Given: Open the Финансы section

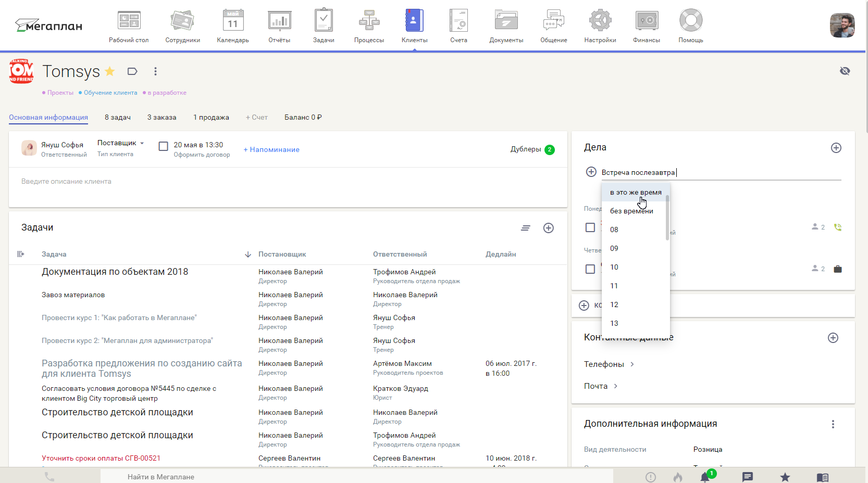Looking at the screenshot, I should click(647, 26).
